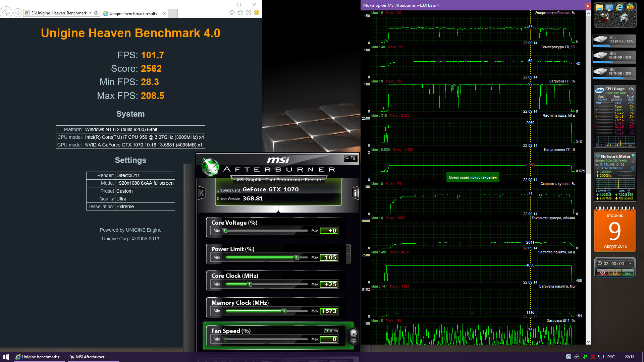The image size is (644, 362).
Task: Open address bar dropdown arrow in browser
Action: point(91,13)
